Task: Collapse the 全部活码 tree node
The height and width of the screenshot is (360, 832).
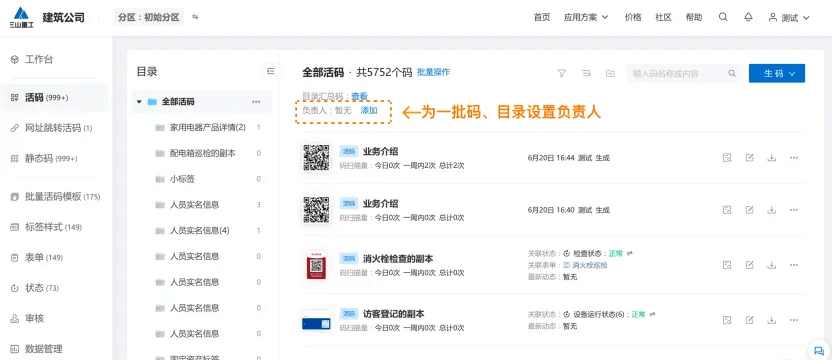Action: [139, 101]
